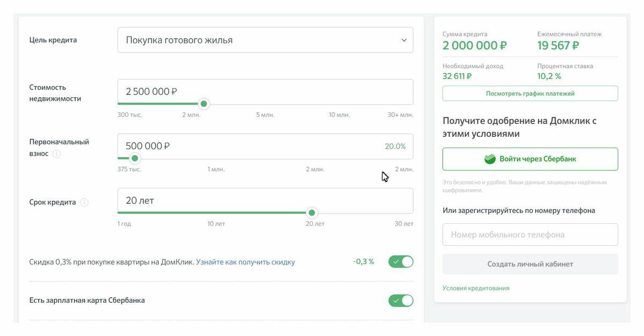Screen dimensions: 644x336
Task: Click the Или зарегистрируйтесь по номеру телефона heading
Action: 519,210
